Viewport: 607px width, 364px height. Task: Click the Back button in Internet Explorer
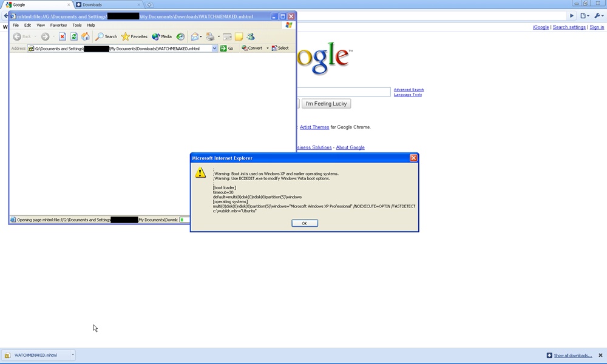22,37
